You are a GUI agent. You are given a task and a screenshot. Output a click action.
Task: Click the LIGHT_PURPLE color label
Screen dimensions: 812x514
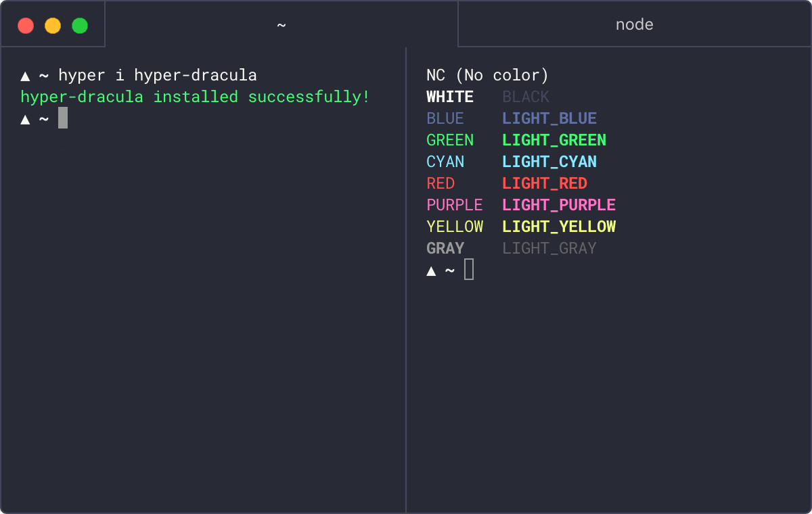(x=558, y=205)
